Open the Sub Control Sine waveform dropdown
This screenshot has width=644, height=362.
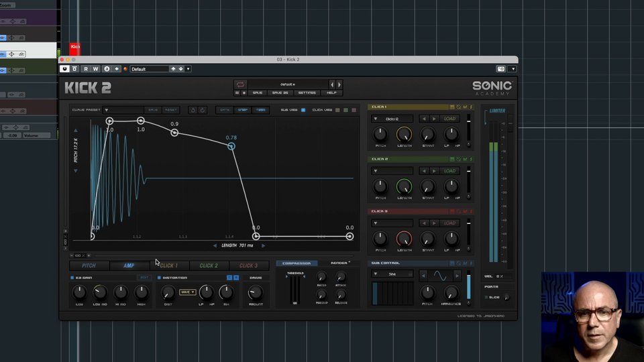click(392, 274)
